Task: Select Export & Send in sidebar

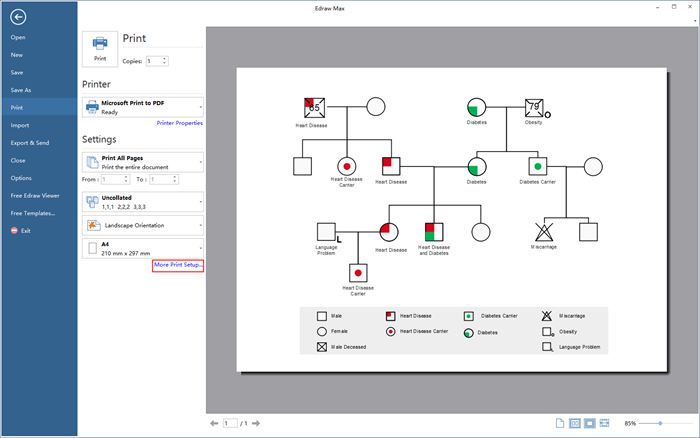Action: (x=29, y=143)
